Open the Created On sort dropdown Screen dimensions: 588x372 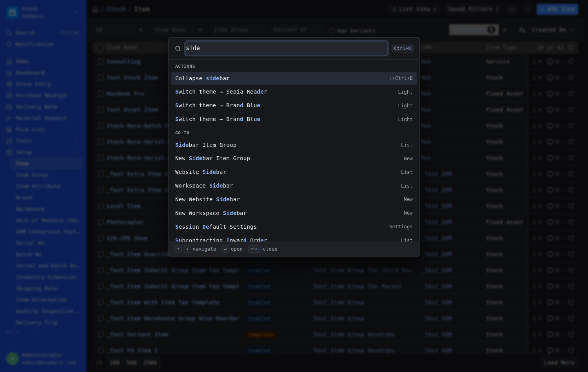pyautogui.click(x=553, y=30)
